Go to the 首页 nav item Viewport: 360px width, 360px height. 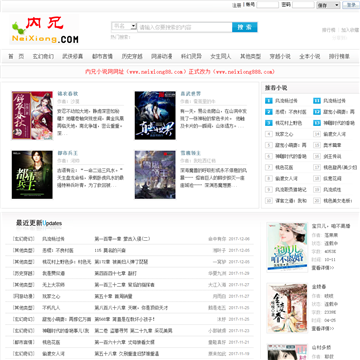(x=16, y=56)
